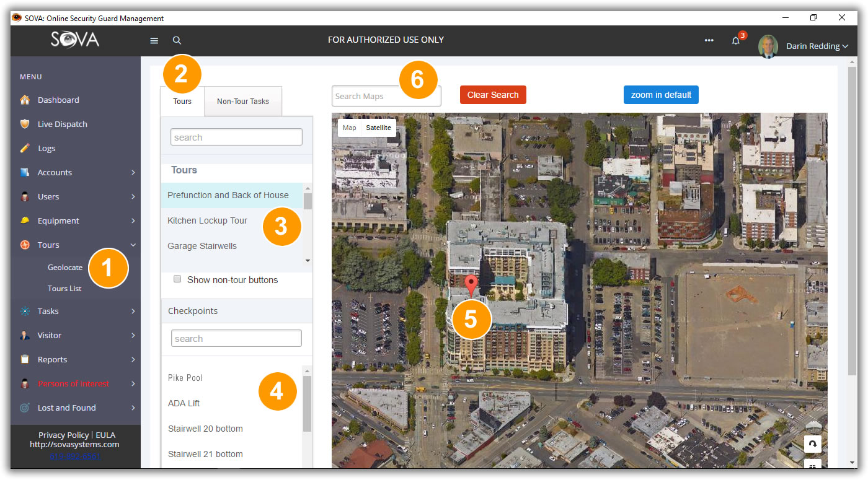Viewport: 868px width, 480px height.
Task: Select the Garage Stairwells tour
Action: (232, 246)
